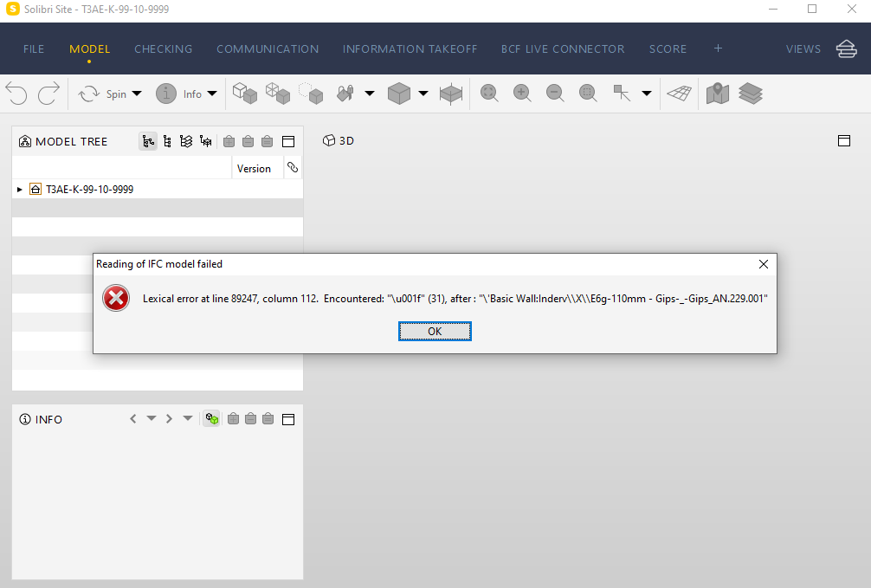Click the grid floor plane icon
Screen dimensions: 871x588
pyautogui.click(x=680, y=94)
